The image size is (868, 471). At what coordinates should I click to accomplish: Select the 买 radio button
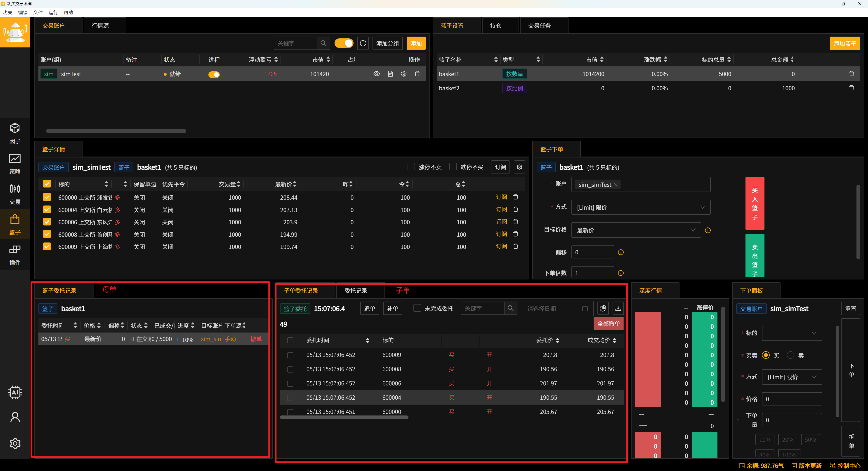(x=766, y=355)
